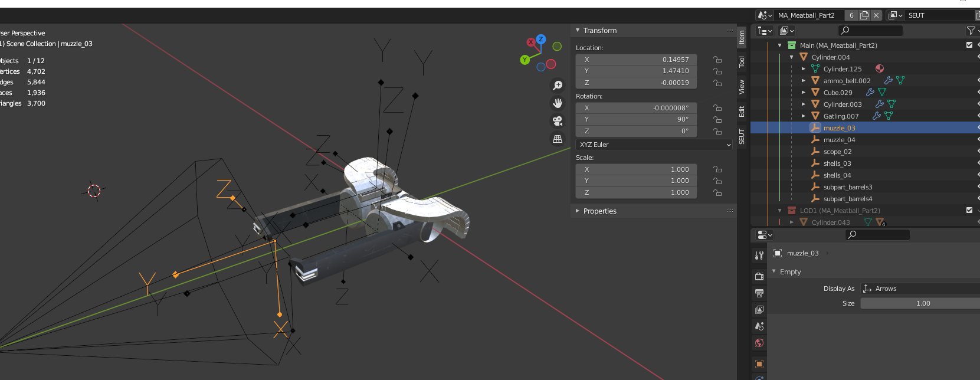
Task: Toggle lock for Rotation X
Action: (717, 108)
